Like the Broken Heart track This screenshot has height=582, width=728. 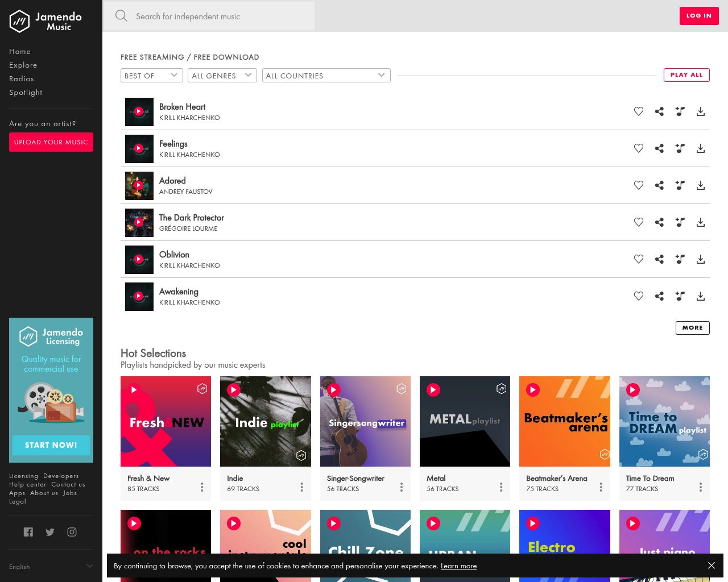pyautogui.click(x=639, y=111)
